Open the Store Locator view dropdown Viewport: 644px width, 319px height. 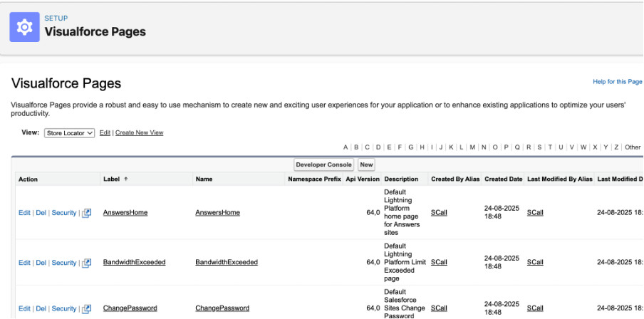(69, 133)
